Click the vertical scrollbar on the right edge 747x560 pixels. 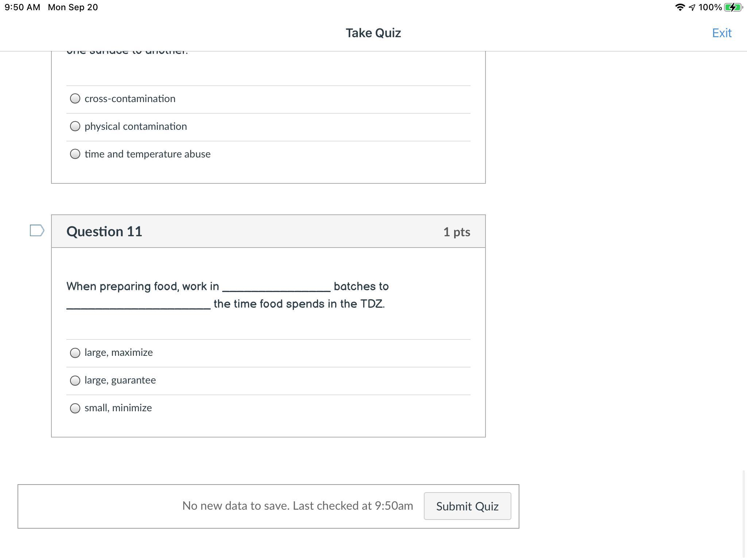[744, 514]
